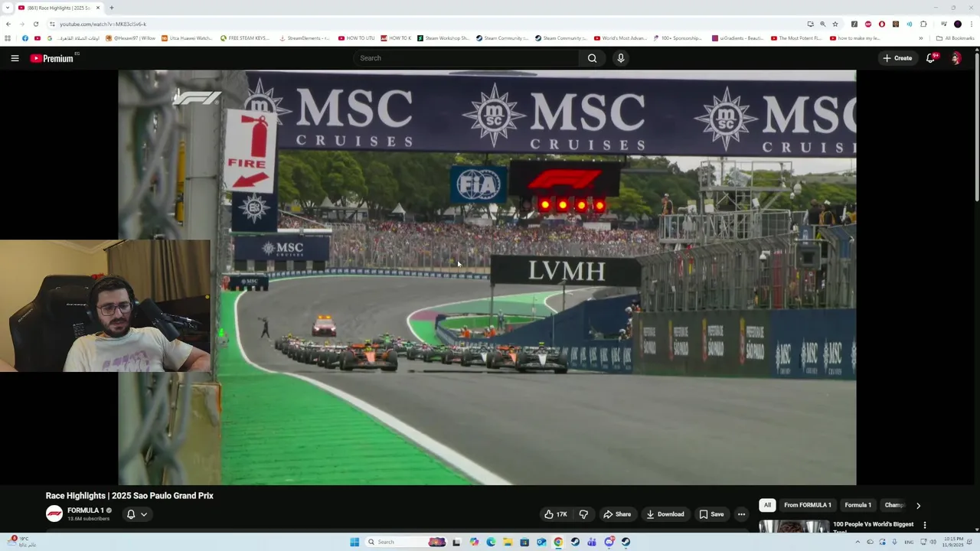Open Outlook from the taskbar
Viewport: 980px width, 551px height.
tap(541, 542)
